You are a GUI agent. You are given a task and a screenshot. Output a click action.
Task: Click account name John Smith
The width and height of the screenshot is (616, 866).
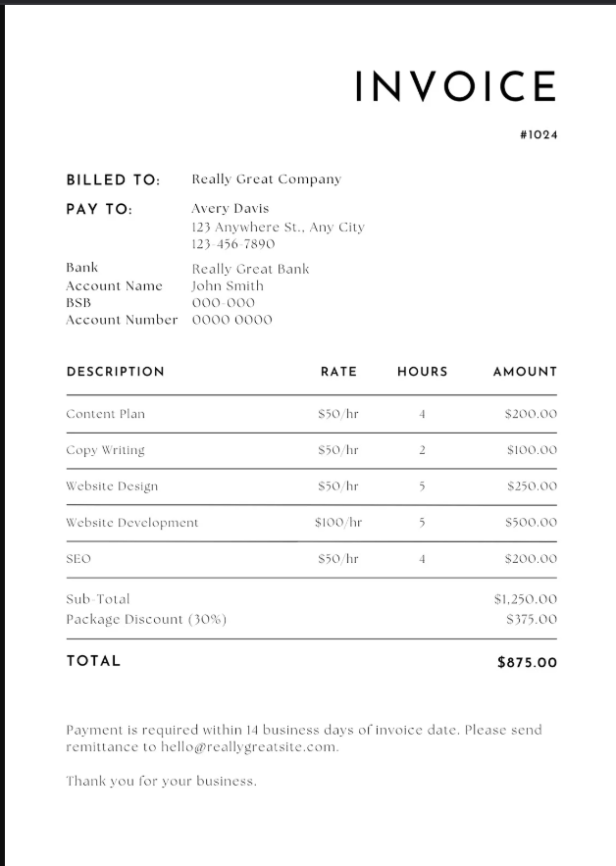click(228, 286)
